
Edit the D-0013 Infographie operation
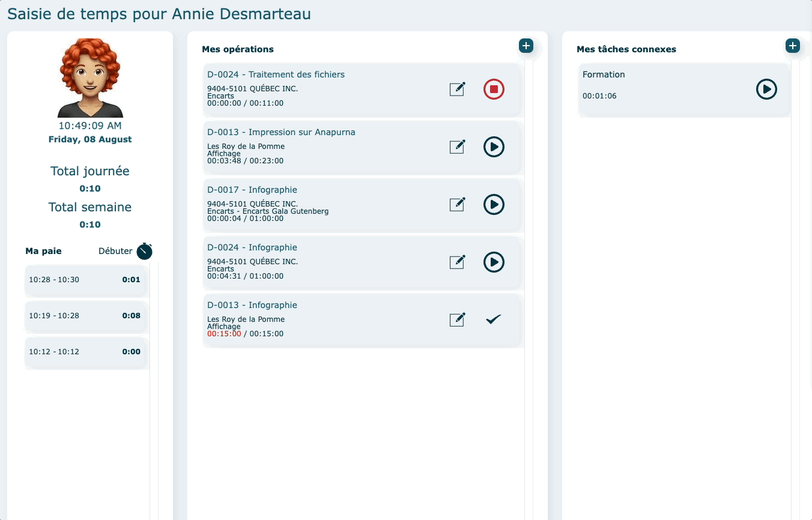coord(457,320)
